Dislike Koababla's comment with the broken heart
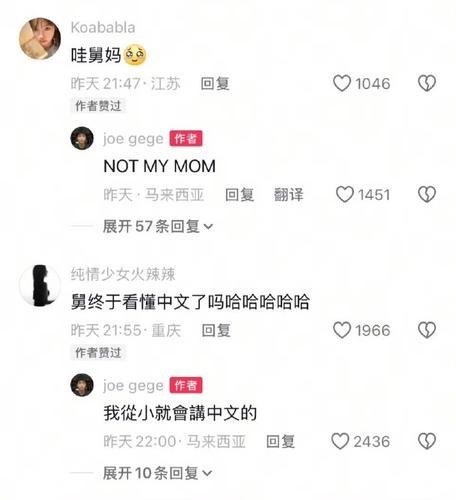Screen dimensions: 456x500 pos(427,83)
